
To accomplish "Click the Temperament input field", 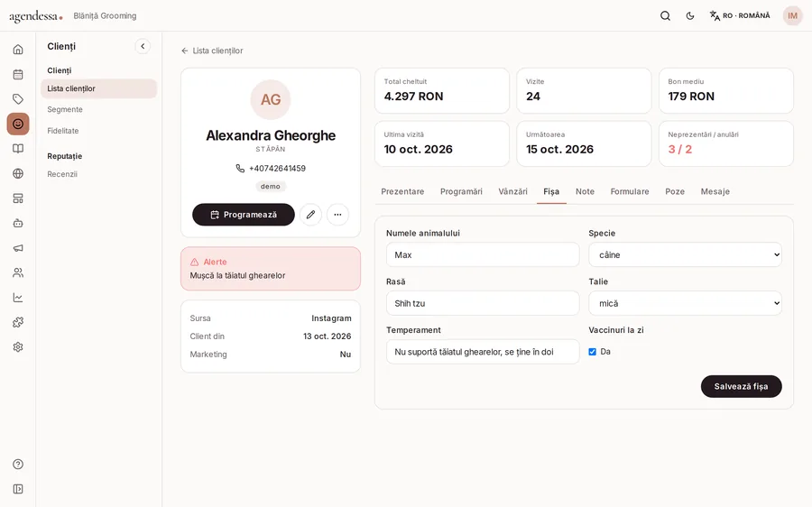I will [483, 352].
